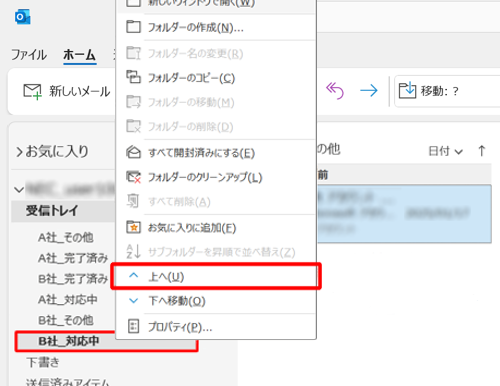
Task: Click the ascending sort arrow next to 日付
Action: 481,151
